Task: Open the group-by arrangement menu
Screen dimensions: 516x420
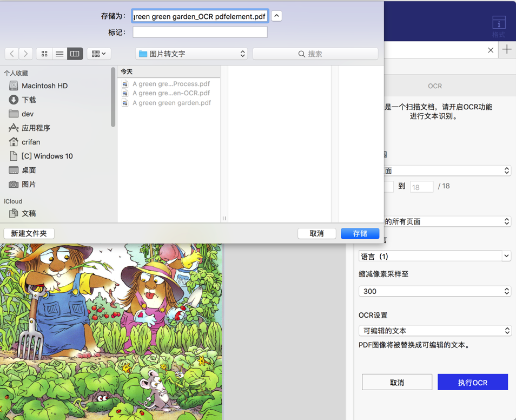Action: click(x=99, y=54)
